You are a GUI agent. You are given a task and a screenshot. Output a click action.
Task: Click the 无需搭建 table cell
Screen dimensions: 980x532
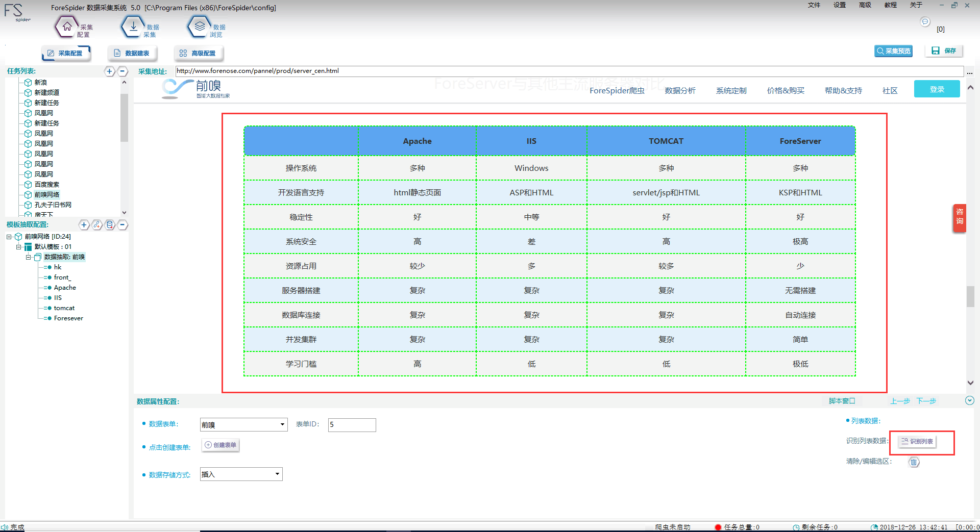(800, 291)
